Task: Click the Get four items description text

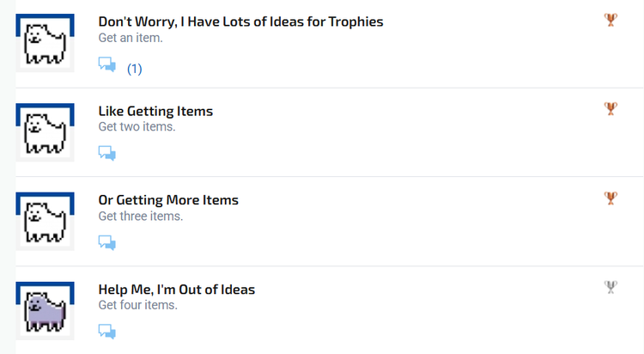Action: tap(137, 305)
